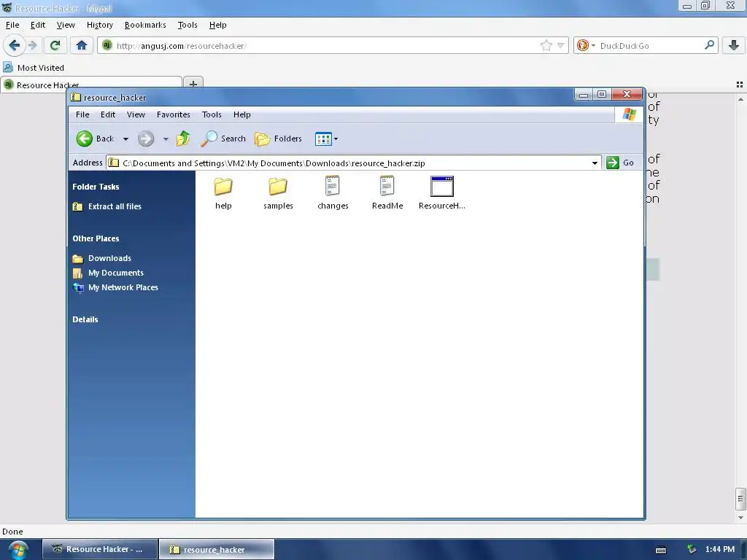Switch to Resource Hacker taskbar button
Image resolution: width=747 pixels, height=560 pixels.
click(100, 549)
